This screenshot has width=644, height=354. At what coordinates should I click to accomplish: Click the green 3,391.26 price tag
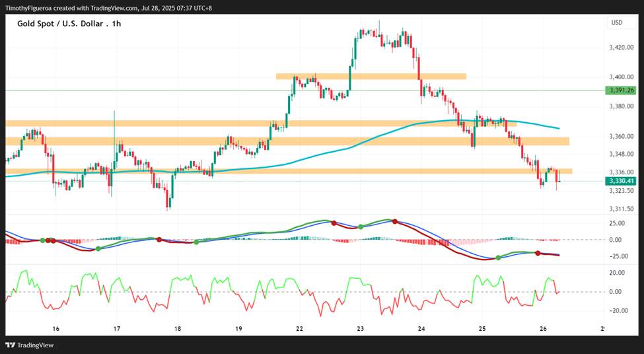coord(620,90)
